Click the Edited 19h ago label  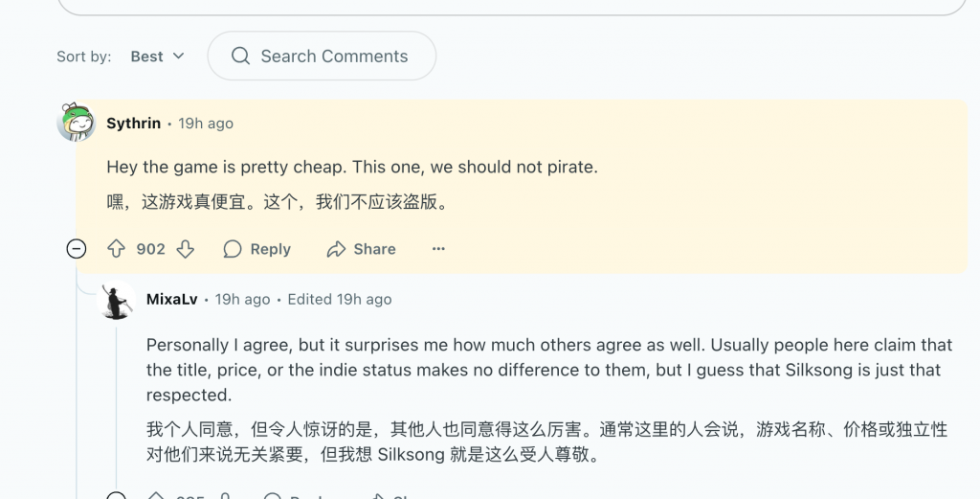coord(340,300)
